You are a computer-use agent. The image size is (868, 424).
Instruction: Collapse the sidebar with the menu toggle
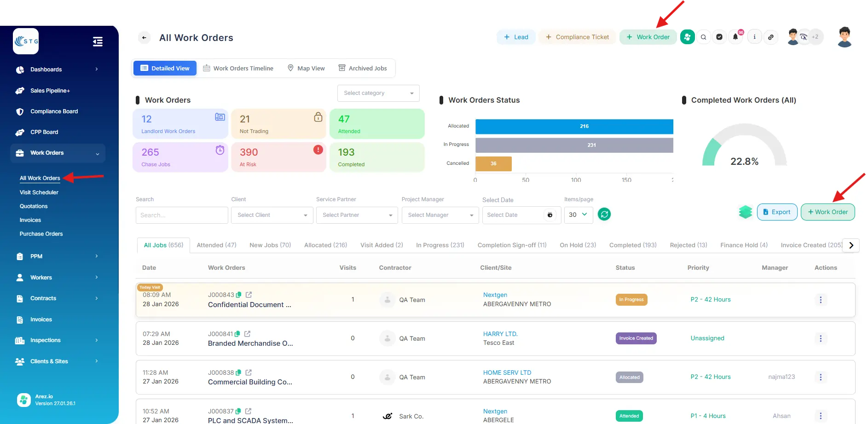tap(98, 42)
